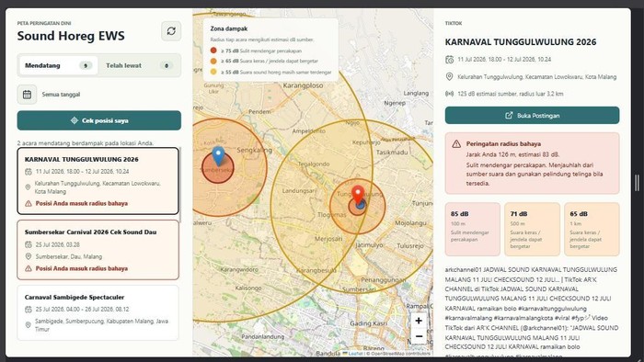Zoom out the map with minus
Viewport: 644px width, 362px height.
click(419, 336)
